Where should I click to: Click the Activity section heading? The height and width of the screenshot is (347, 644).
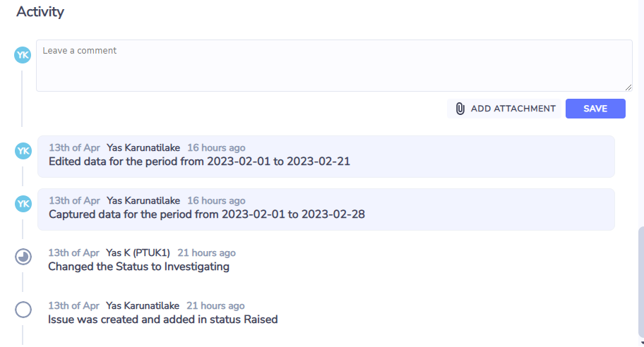point(40,11)
